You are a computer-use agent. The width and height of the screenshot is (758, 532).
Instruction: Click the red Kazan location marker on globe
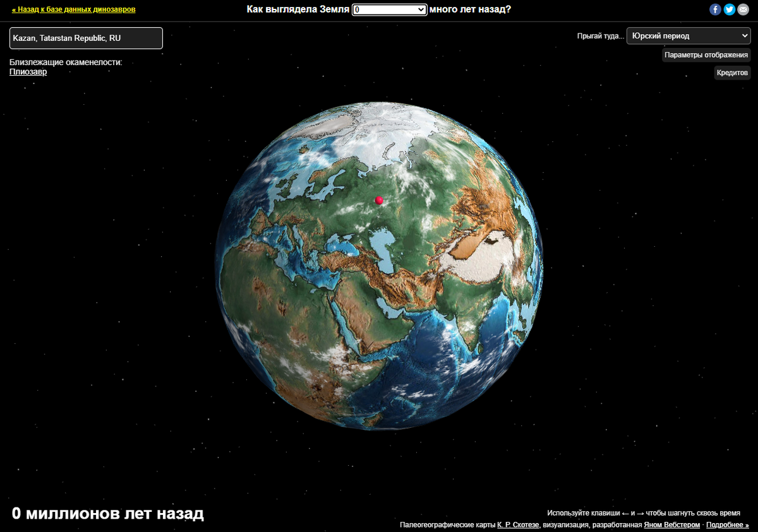(x=379, y=199)
